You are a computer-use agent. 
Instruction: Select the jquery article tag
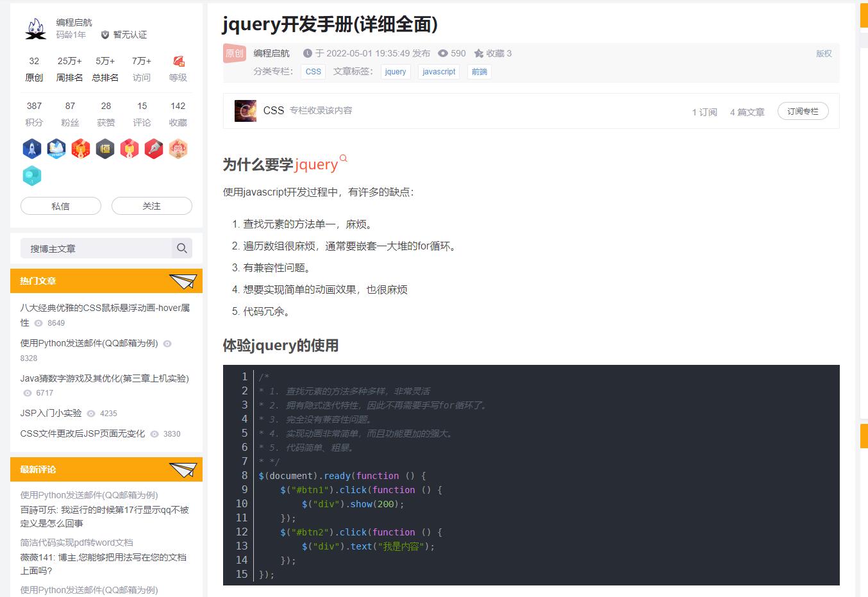(396, 72)
